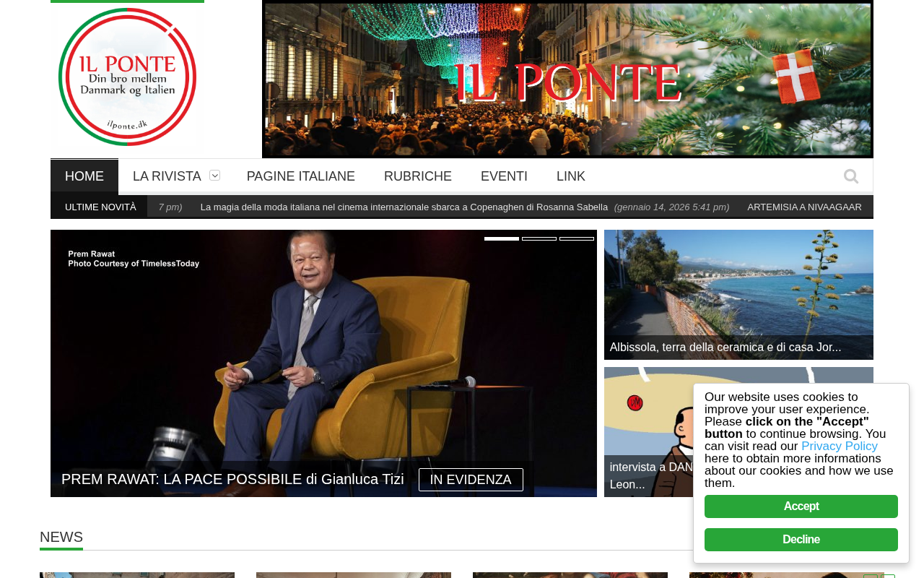This screenshot has width=924, height=578.
Task: Visit the Link menu item
Action: coord(571,176)
